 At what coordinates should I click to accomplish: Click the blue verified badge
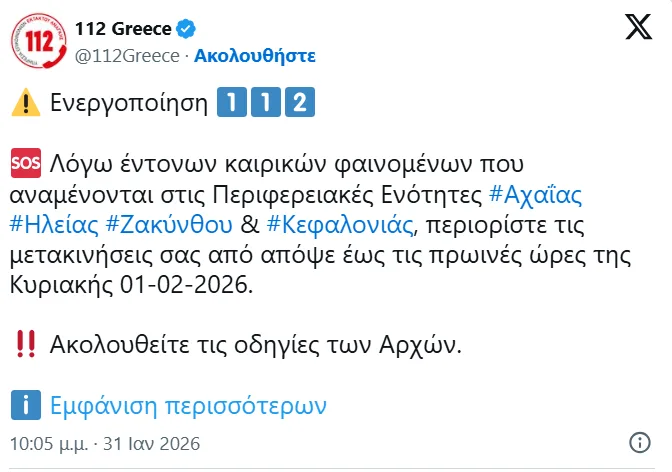(185, 29)
